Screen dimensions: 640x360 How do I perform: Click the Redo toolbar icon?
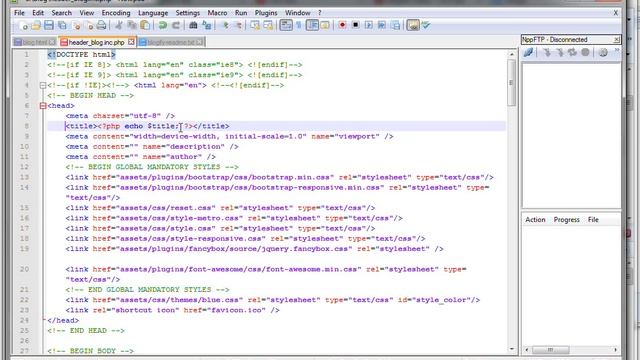[x=176, y=25]
